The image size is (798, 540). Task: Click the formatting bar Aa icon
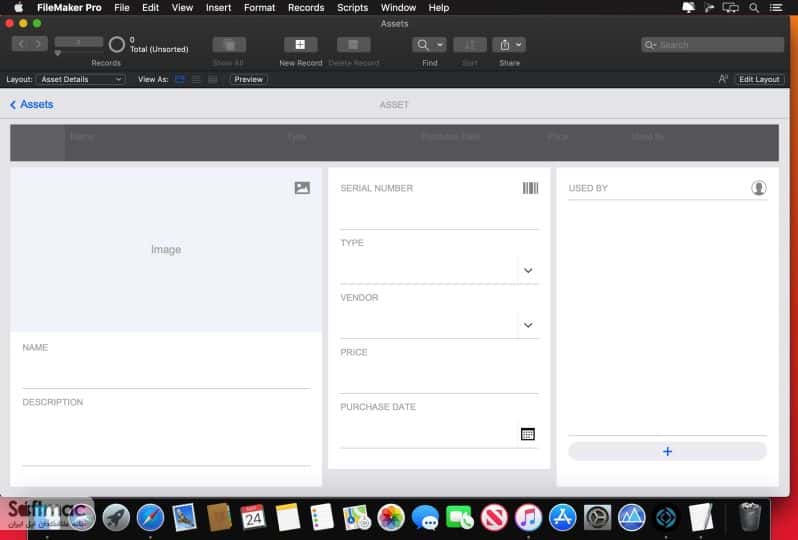pos(723,79)
